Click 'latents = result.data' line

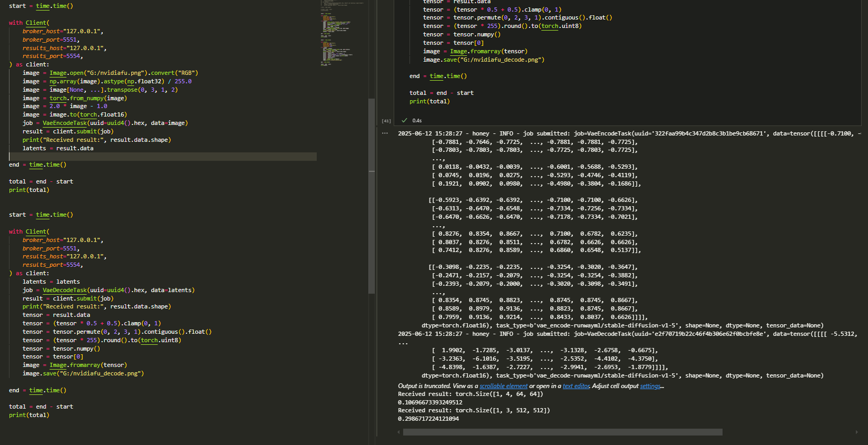click(58, 148)
